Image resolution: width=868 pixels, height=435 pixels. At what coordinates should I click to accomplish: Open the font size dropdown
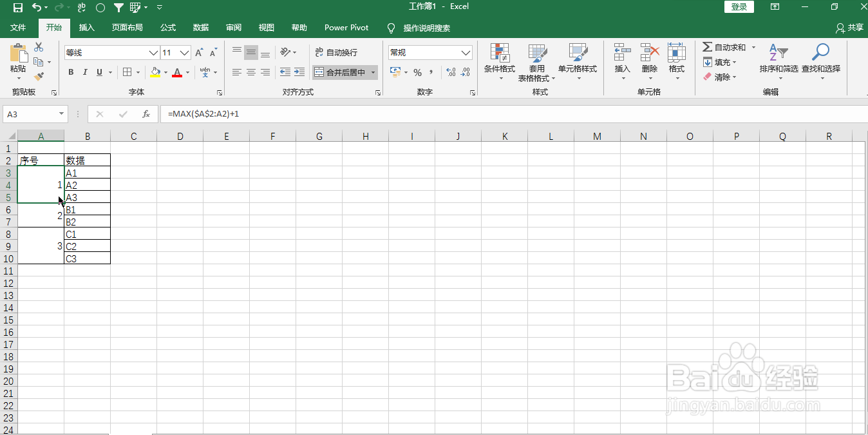pyautogui.click(x=185, y=53)
